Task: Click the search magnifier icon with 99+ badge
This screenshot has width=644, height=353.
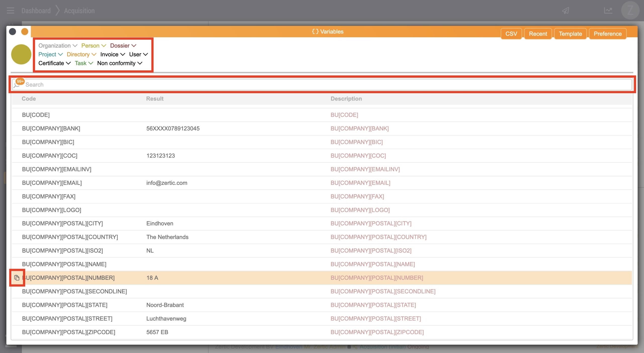Action: (x=17, y=85)
